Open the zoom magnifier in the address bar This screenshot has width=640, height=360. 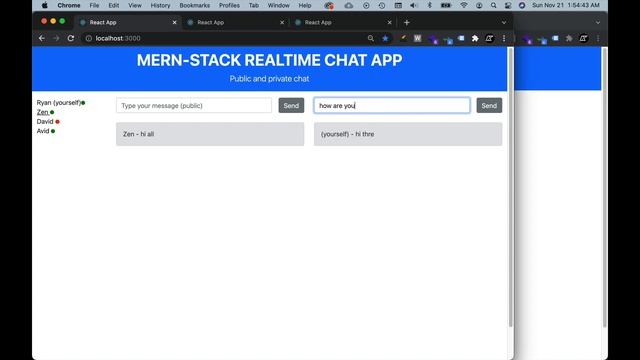click(371, 38)
